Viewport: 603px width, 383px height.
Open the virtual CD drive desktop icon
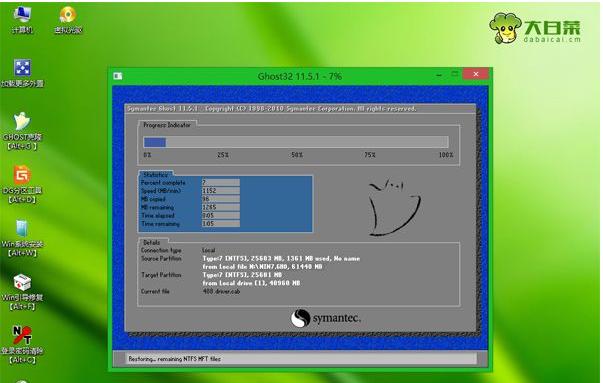68,20
